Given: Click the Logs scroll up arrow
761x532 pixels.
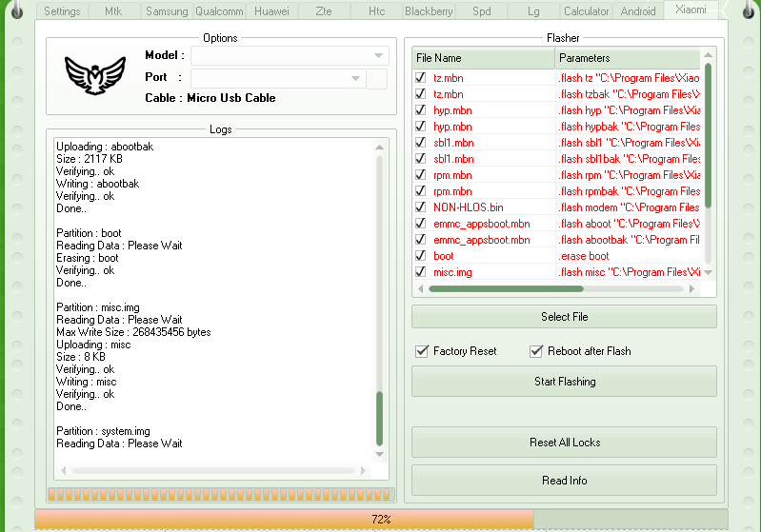Looking at the screenshot, I should (381, 147).
